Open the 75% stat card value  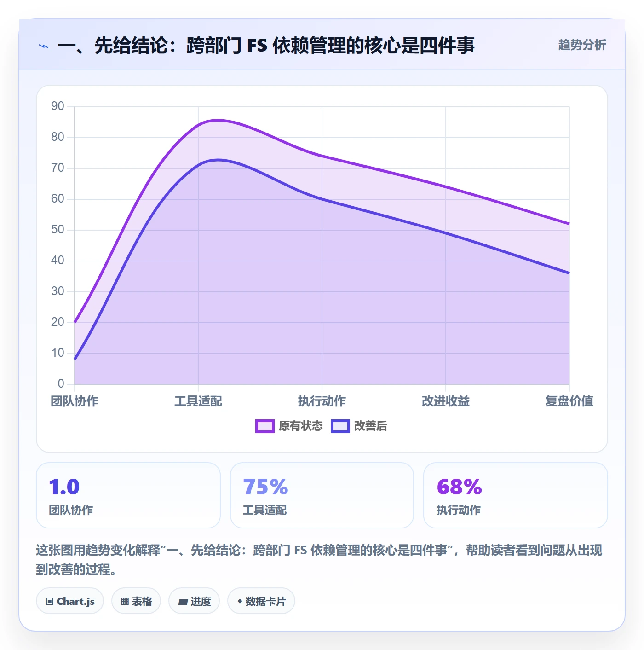pos(265,487)
